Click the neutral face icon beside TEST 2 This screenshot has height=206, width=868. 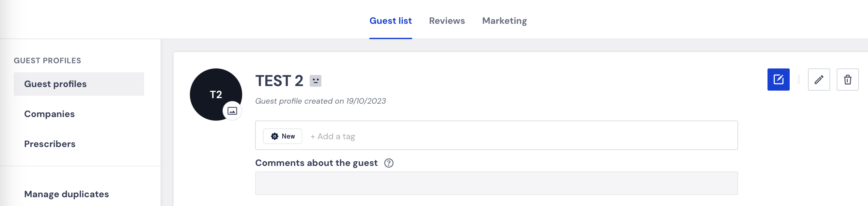click(316, 81)
